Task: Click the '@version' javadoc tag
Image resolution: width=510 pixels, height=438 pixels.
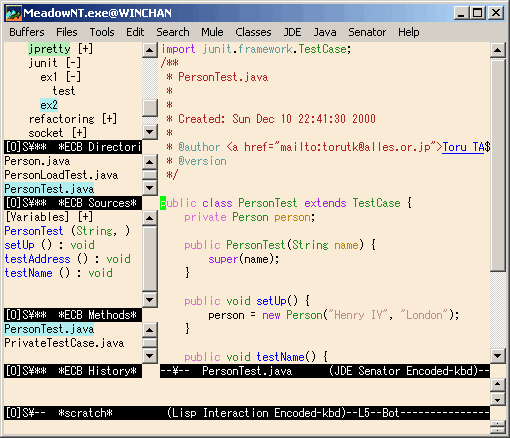Action: [x=202, y=161]
